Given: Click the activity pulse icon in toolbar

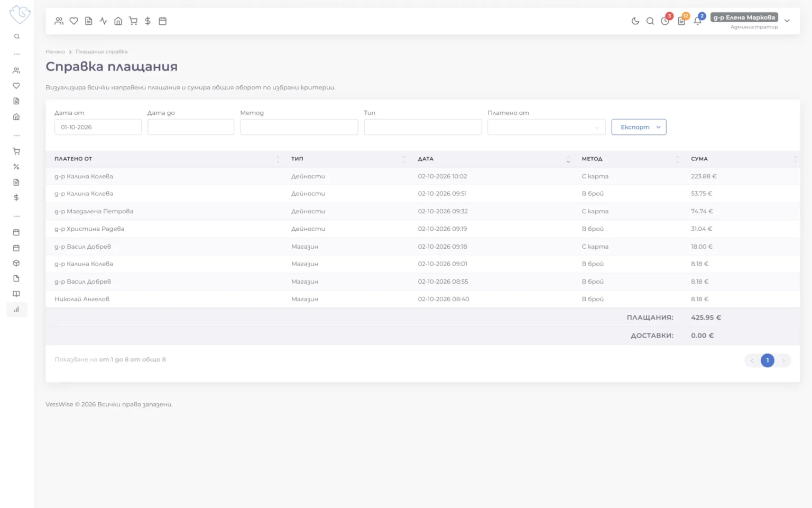Looking at the screenshot, I should pos(103,21).
